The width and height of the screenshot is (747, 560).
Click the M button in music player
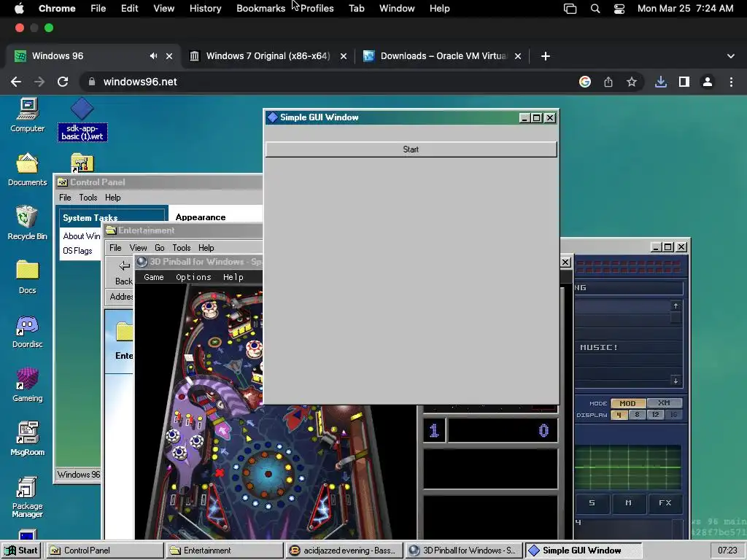coord(628,503)
